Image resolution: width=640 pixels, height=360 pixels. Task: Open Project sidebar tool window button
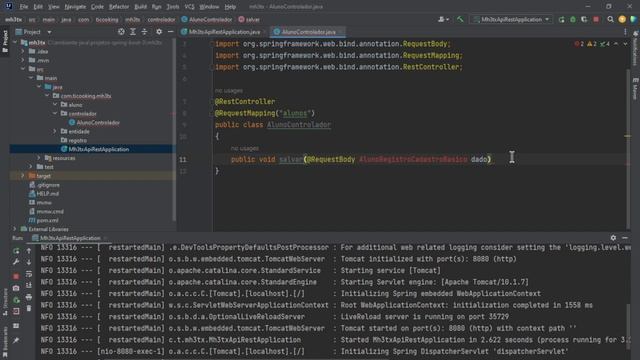(x=5, y=41)
